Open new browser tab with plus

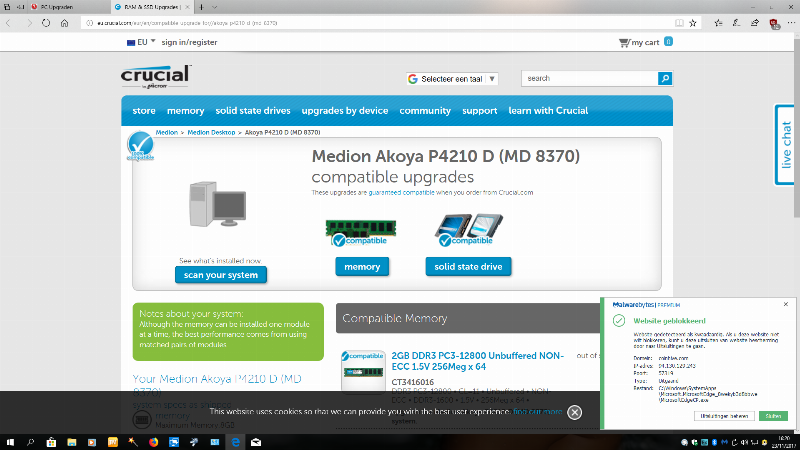pos(201,7)
